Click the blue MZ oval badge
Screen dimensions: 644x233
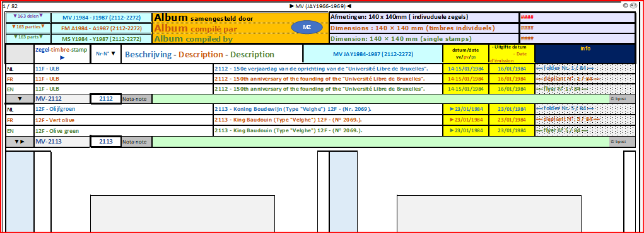[307, 28]
